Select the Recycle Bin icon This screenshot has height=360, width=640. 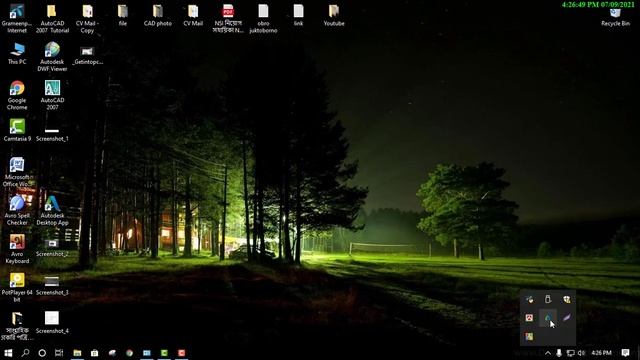coord(615,17)
